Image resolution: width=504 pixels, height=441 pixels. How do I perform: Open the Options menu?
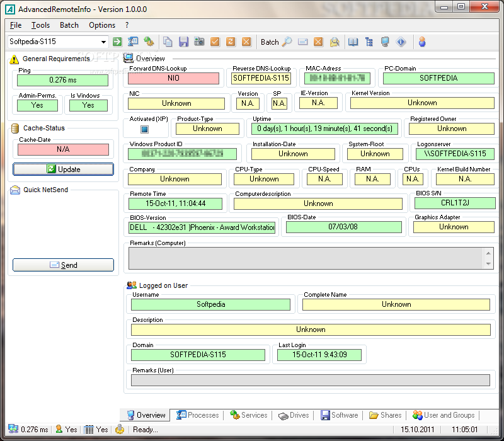pyautogui.click(x=102, y=25)
